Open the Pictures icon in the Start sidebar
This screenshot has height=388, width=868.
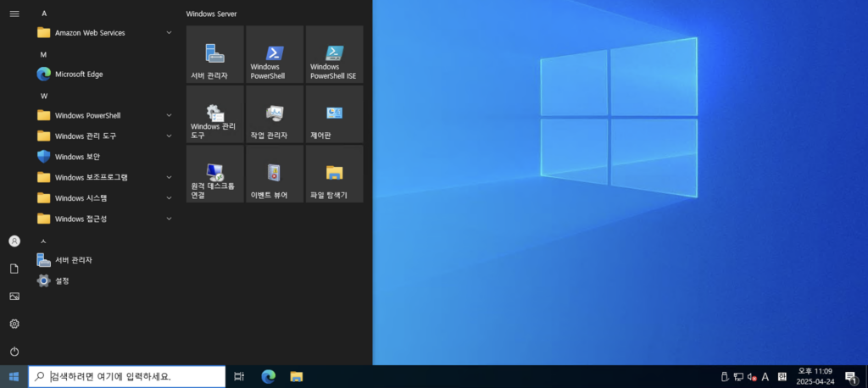[14, 297]
